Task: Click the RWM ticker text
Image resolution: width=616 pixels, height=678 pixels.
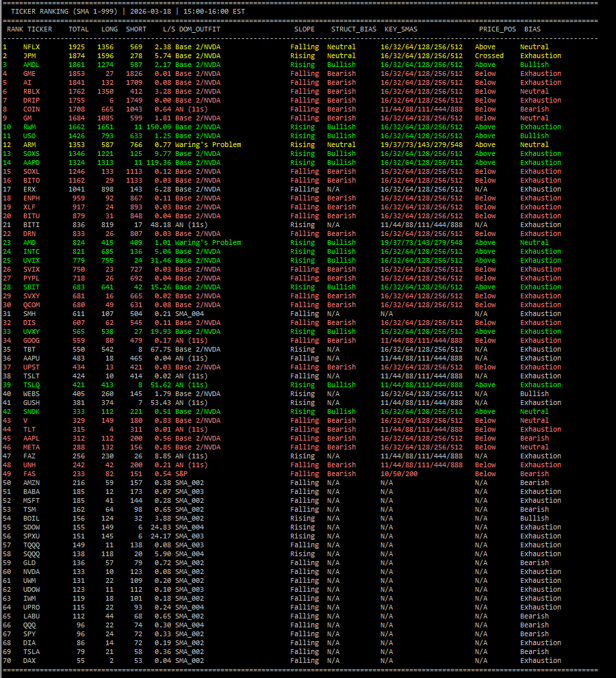Action: point(29,127)
